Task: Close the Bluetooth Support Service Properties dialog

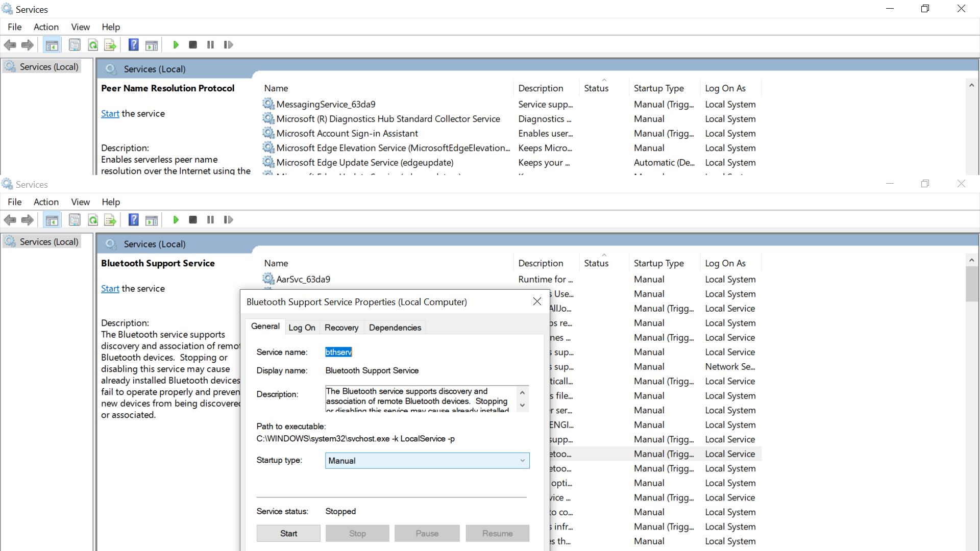Action: [537, 302]
